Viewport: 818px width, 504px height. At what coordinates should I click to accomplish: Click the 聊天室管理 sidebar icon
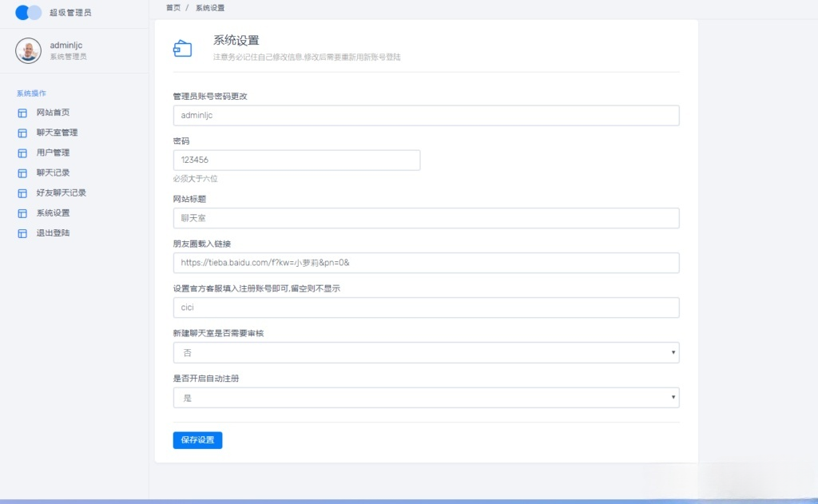[22, 133]
